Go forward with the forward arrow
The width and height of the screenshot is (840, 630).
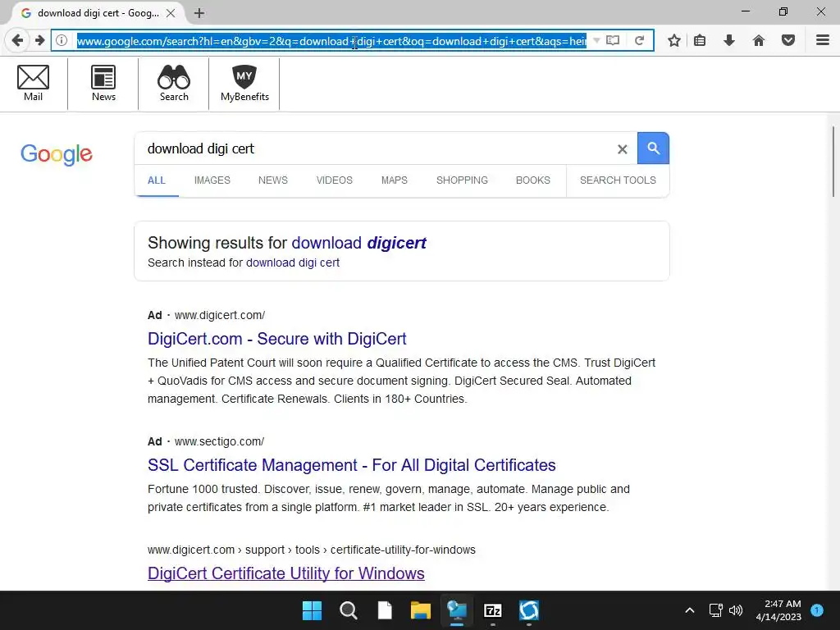(39, 40)
